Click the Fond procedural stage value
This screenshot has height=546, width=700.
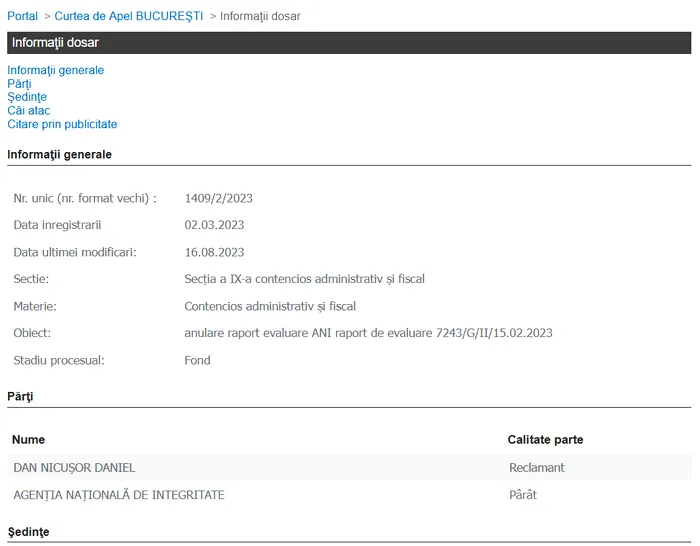pyautogui.click(x=197, y=360)
